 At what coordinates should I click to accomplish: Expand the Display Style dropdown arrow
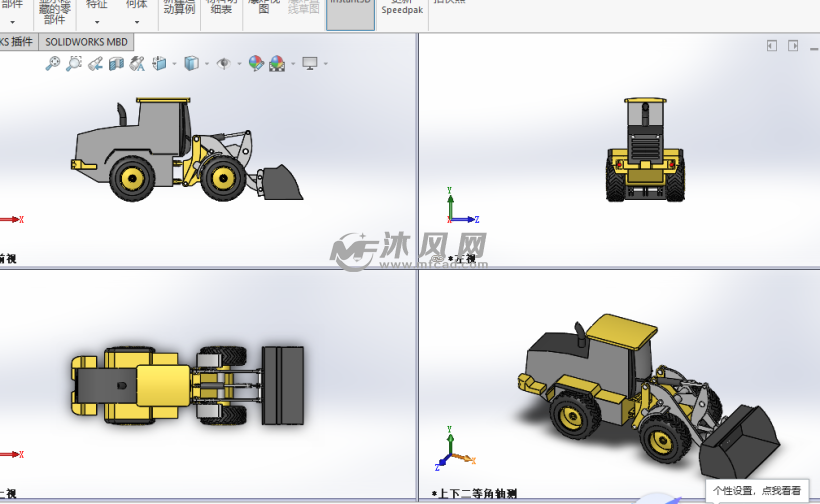click(206, 63)
